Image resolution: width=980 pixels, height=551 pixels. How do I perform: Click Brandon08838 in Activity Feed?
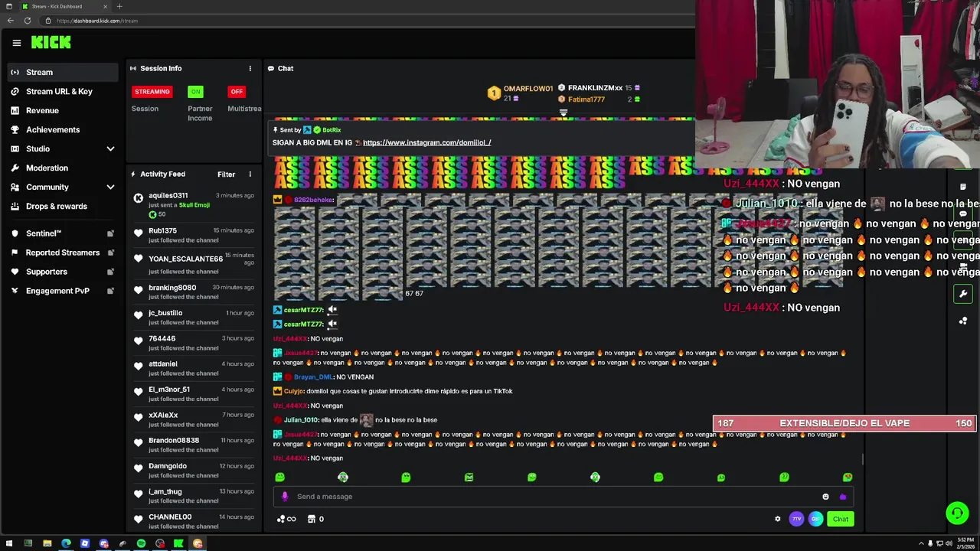tap(174, 441)
